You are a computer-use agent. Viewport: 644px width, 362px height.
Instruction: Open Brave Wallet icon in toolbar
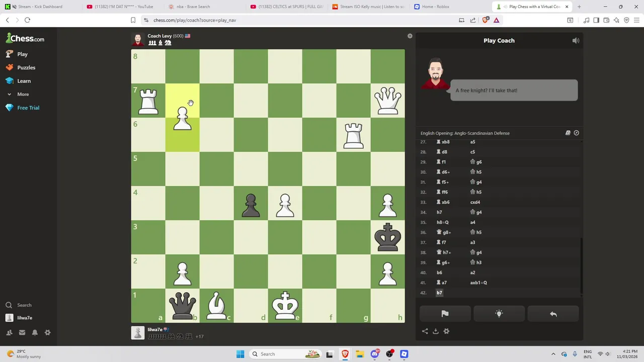point(606,20)
